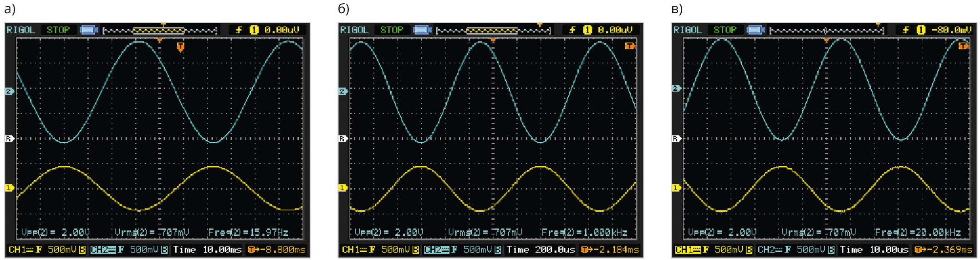Click the yellow channel 1 marker in panel a
980x260 pixels.
(9, 188)
